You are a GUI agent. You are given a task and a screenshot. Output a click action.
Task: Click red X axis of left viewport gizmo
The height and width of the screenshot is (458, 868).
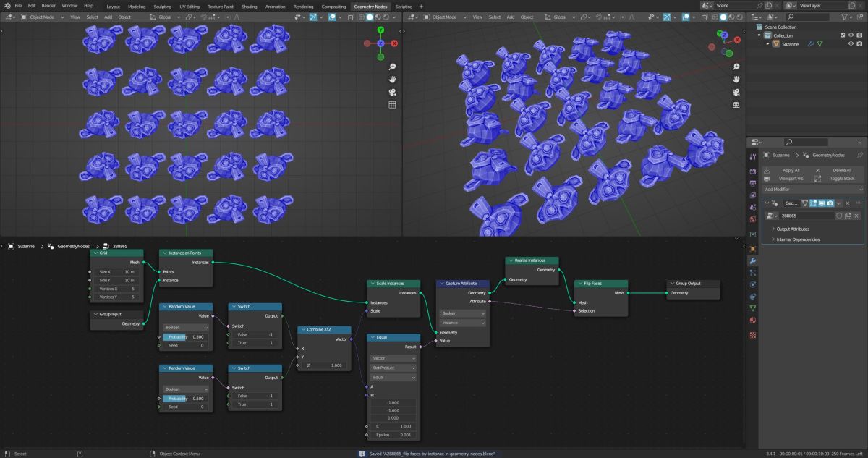394,43
